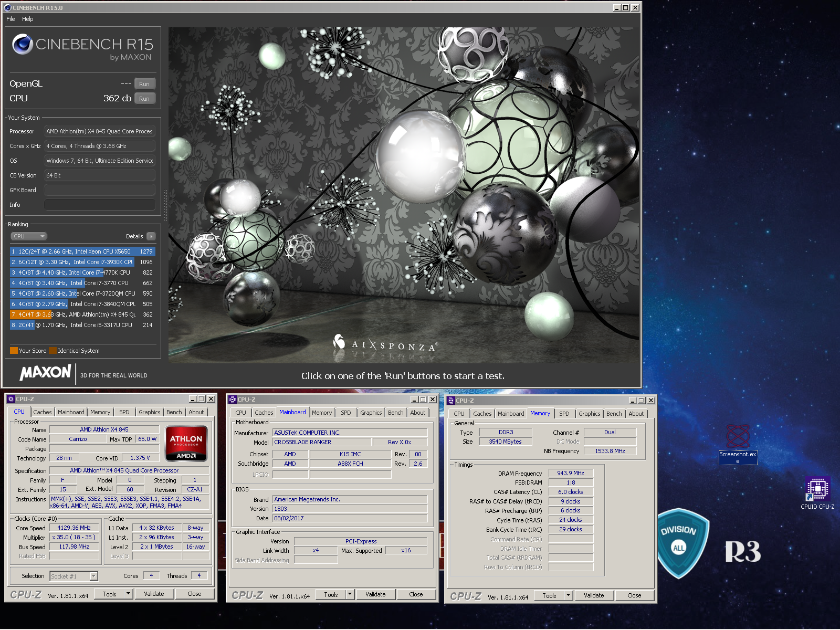Open CPUID CPU-Z desktop shortcut
The image size is (840, 630).
point(817,492)
